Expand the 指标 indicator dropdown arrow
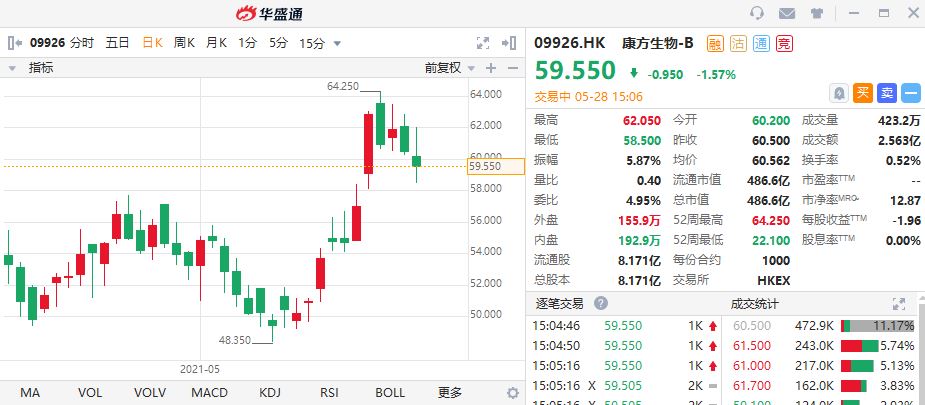Screen dimensions: 925x405 pos(12,68)
